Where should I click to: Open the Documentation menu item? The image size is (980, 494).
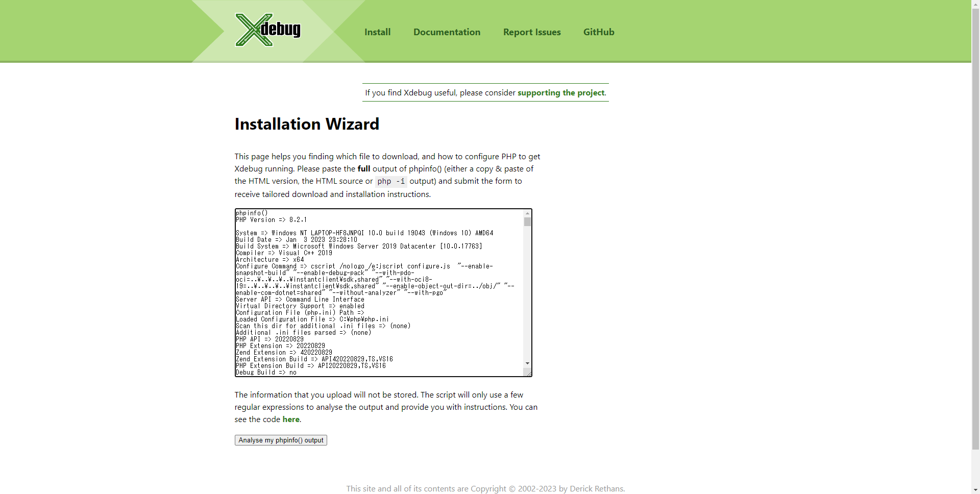(447, 32)
